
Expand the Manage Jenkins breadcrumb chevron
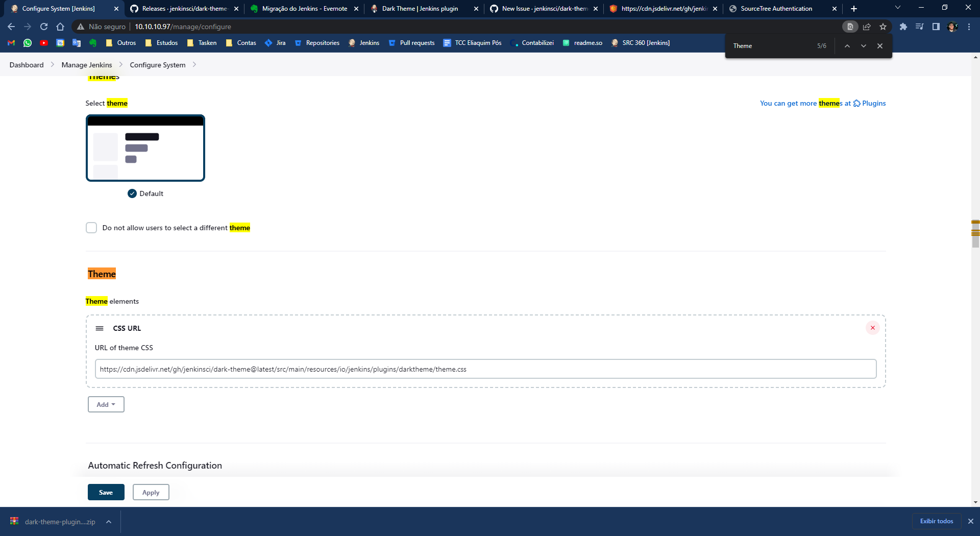[121, 65]
